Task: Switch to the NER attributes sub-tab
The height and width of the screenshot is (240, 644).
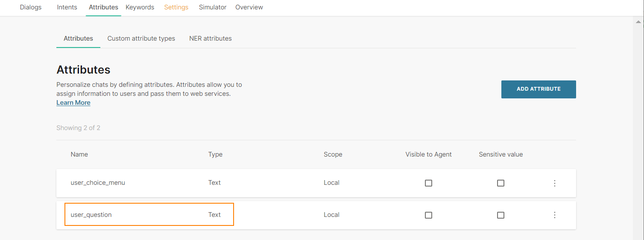Action: tap(210, 39)
